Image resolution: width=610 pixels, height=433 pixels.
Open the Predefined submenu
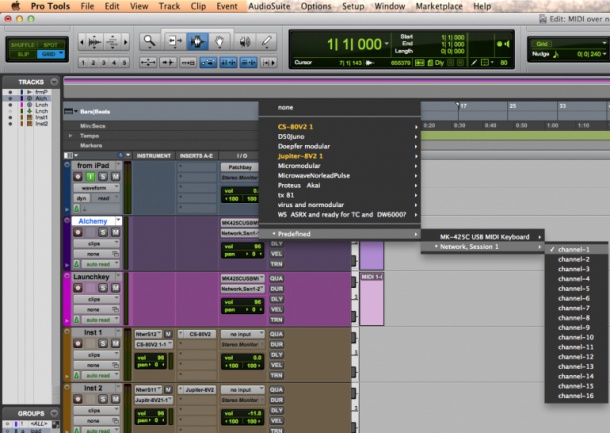(x=339, y=234)
